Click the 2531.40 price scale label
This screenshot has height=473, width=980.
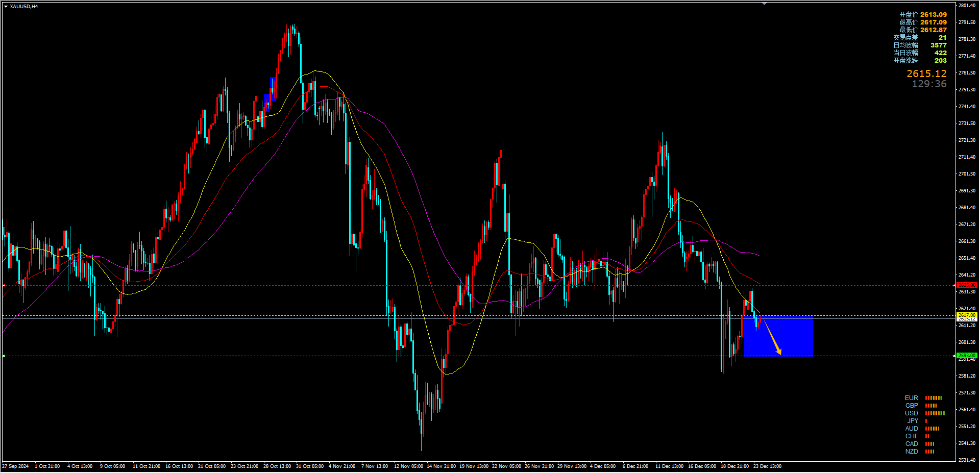click(967, 460)
